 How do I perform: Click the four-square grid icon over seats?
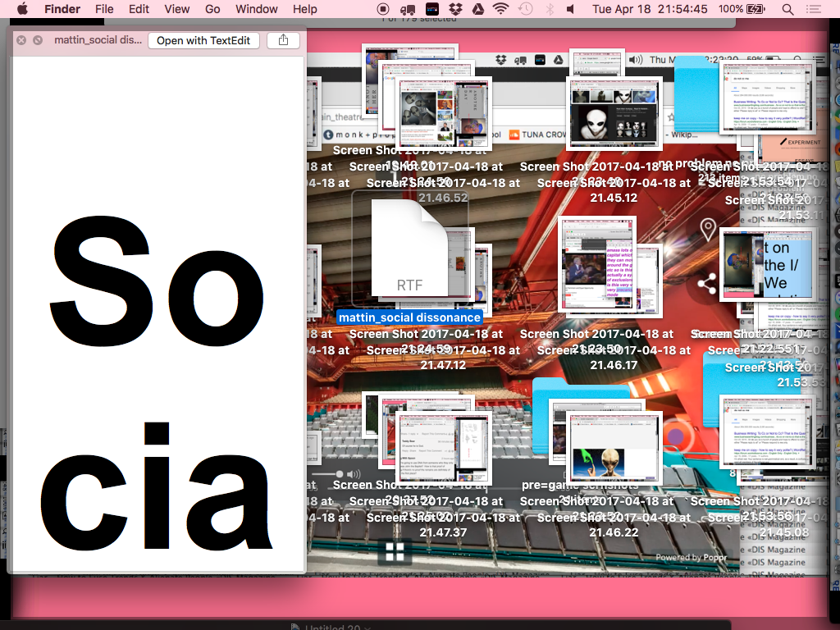[x=395, y=551]
